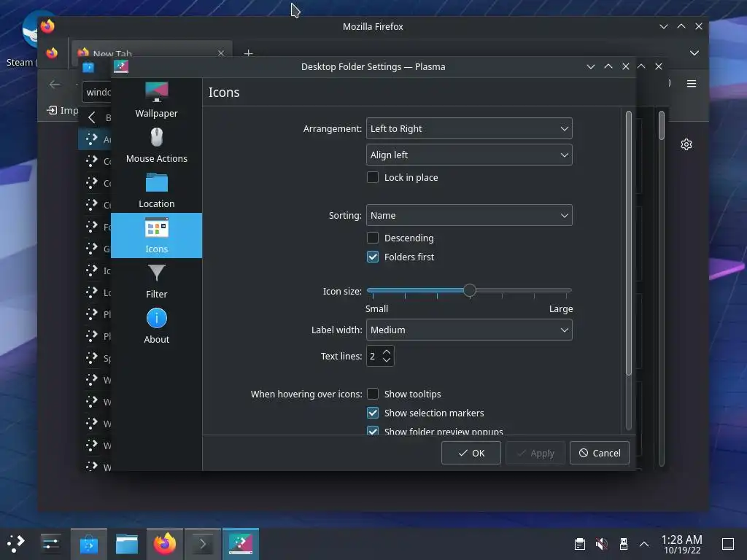The width and height of the screenshot is (747, 560).
Task: Enable the Descending sort checkbox
Action: (x=373, y=238)
